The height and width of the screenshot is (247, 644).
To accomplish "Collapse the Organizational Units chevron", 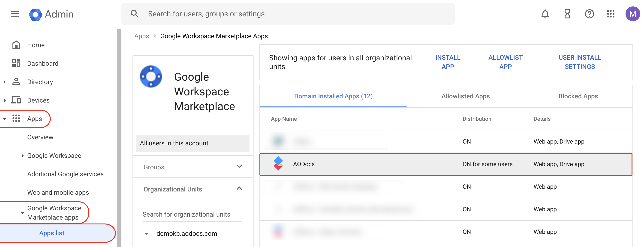I will [x=239, y=189].
